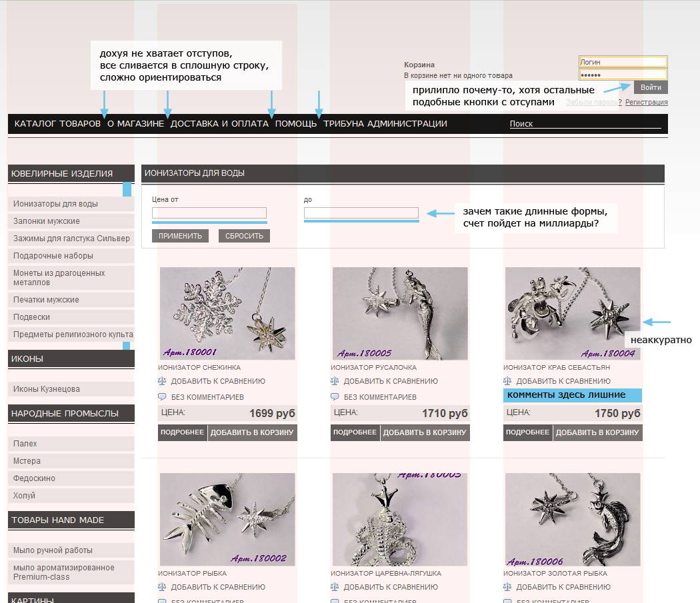Select Иконы Кузнецова category
The image size is (700, 603).
pos(71,388)
